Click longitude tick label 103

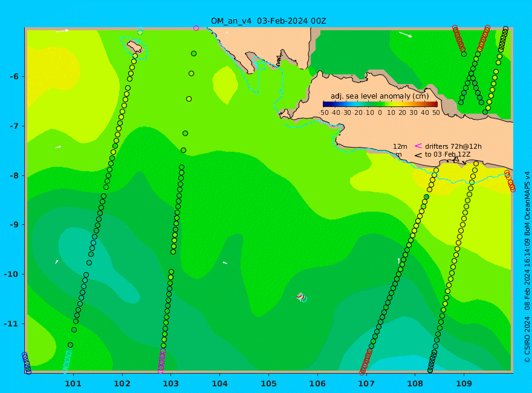pos(170,384)
